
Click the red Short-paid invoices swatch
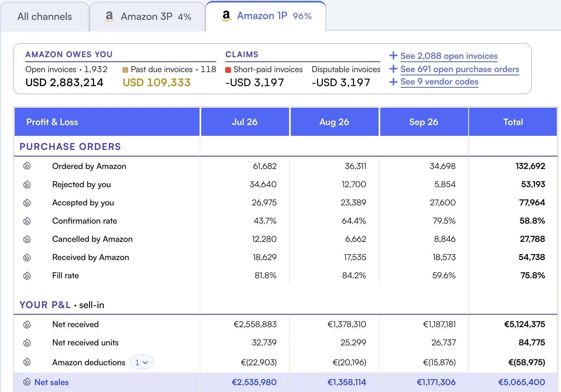tap(228, 70)
